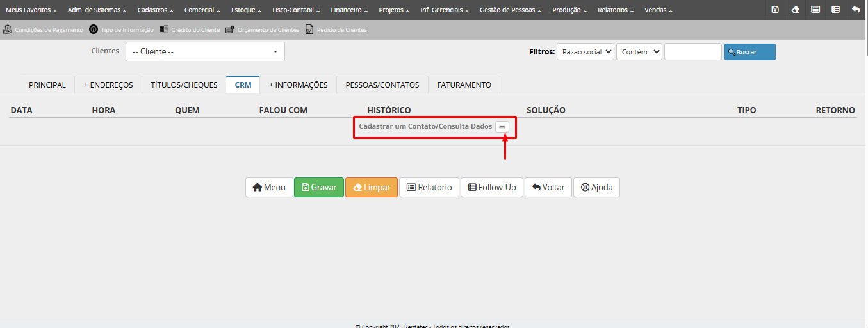Image resolution: width=868 pixels, height=328 pixels.
Task: Open Tipo de Informação shortcut
Action: (122, 29)
